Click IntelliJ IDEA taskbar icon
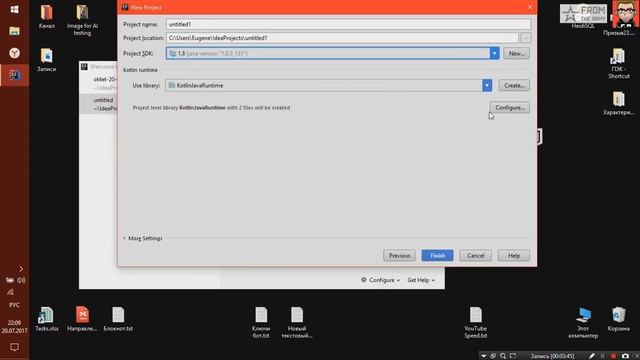This screenshot has height=360, width=640. click(14, 75)
